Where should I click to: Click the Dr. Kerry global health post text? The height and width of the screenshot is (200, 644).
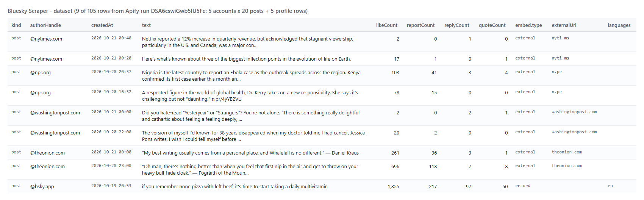tap(250, 96)
